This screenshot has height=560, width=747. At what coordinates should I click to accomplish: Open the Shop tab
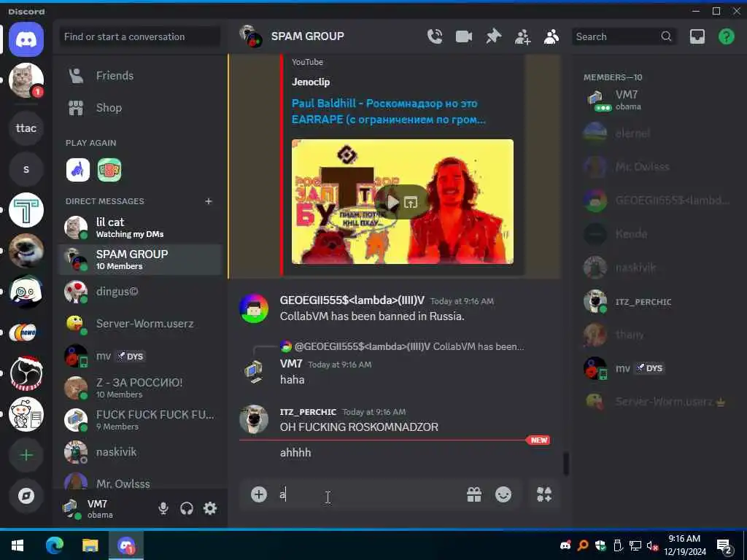(139, 108)
